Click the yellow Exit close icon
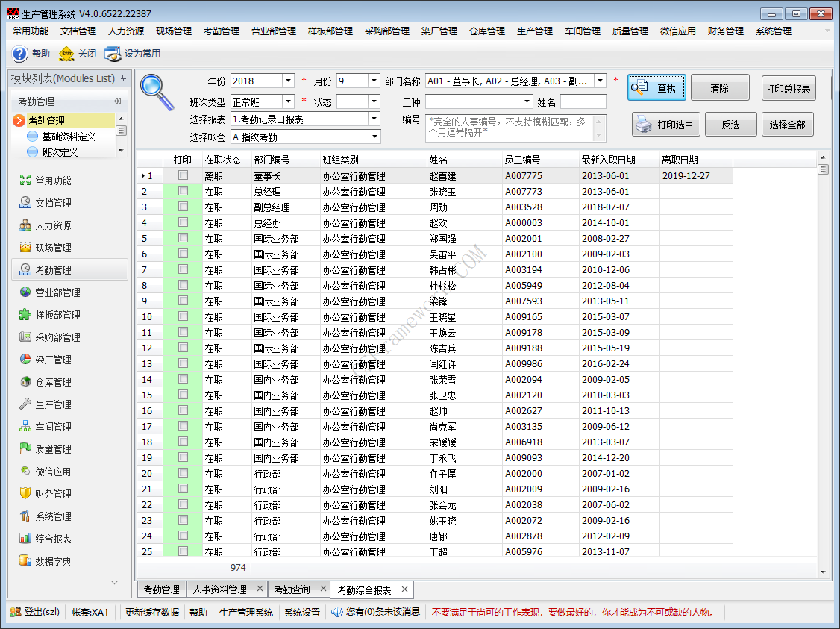 tap(67, 54)
